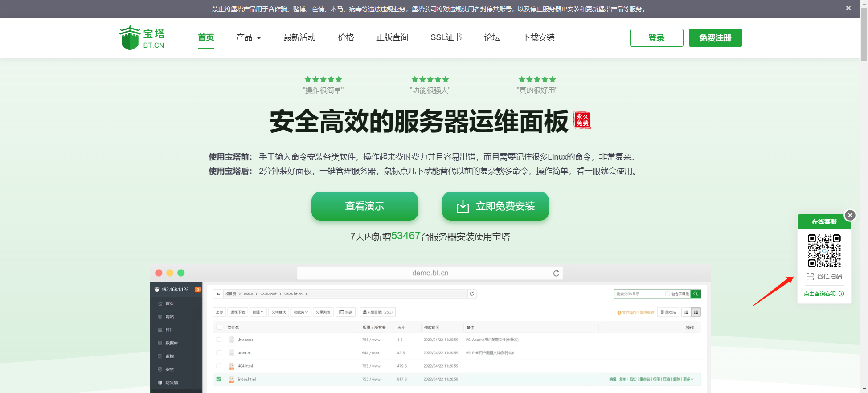868x393 pixels.
Task: Click the orange 0 notification badge
Action: click(197, 289)
